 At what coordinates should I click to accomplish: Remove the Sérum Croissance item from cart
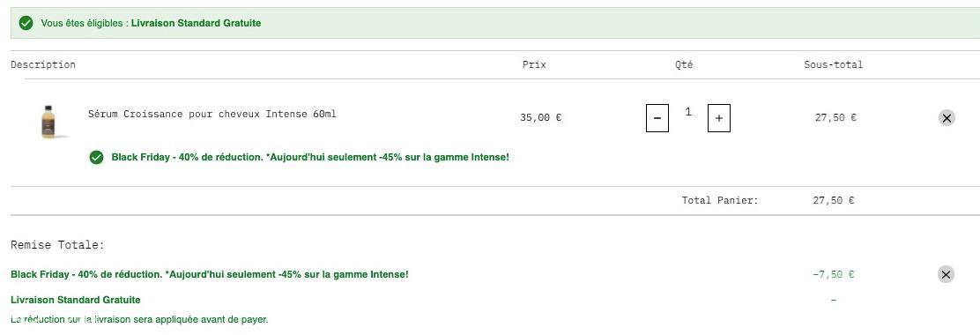point(947,117)
